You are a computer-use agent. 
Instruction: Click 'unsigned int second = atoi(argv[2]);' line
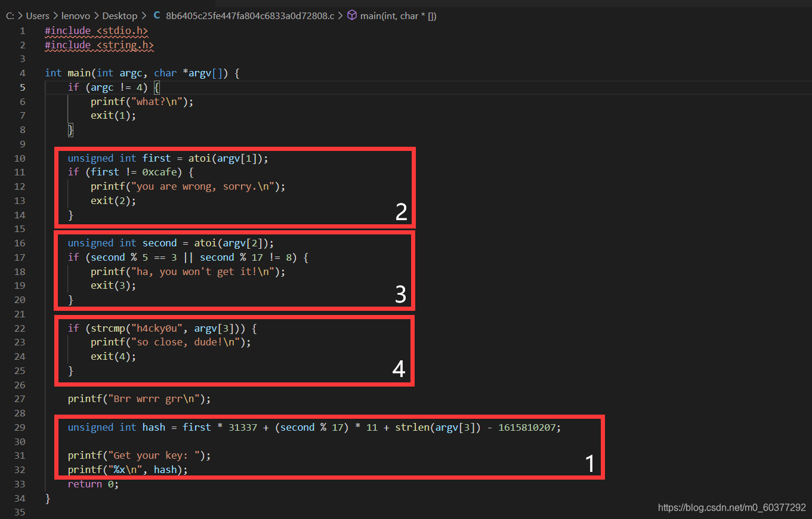coord(171,243)
